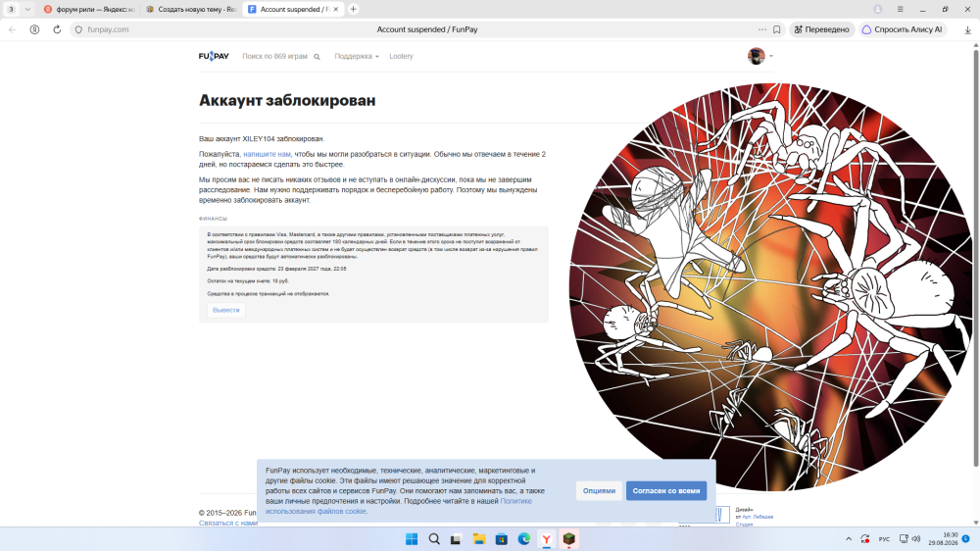Follow the напишите нам link

tap(267, 154)
